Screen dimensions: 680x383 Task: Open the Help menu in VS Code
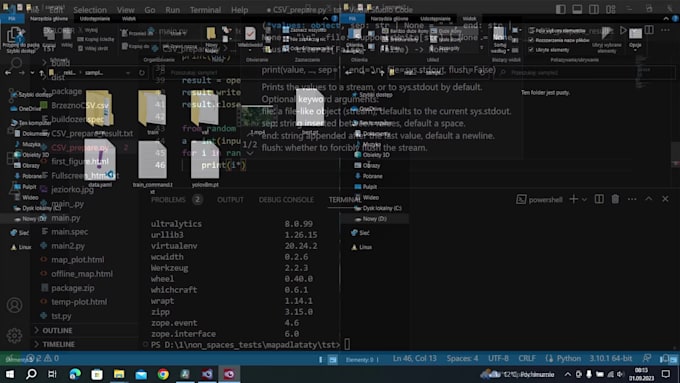pos(239,10)
